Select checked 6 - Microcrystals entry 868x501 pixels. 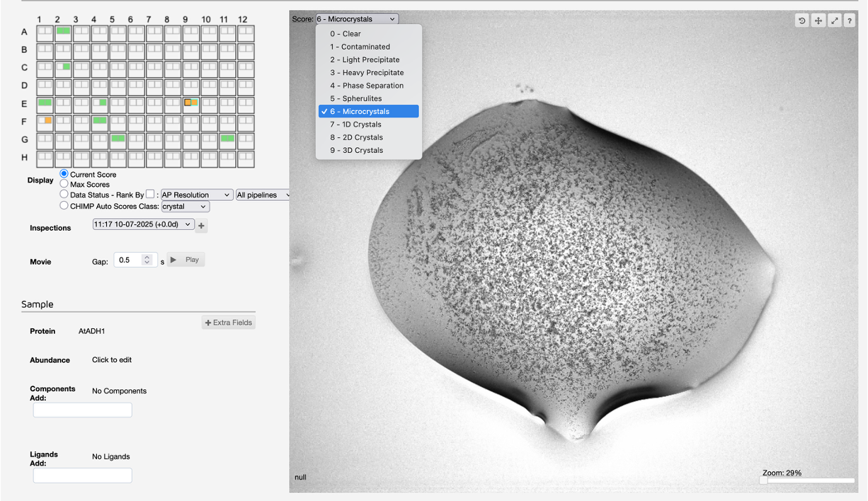tap(369, 111)
